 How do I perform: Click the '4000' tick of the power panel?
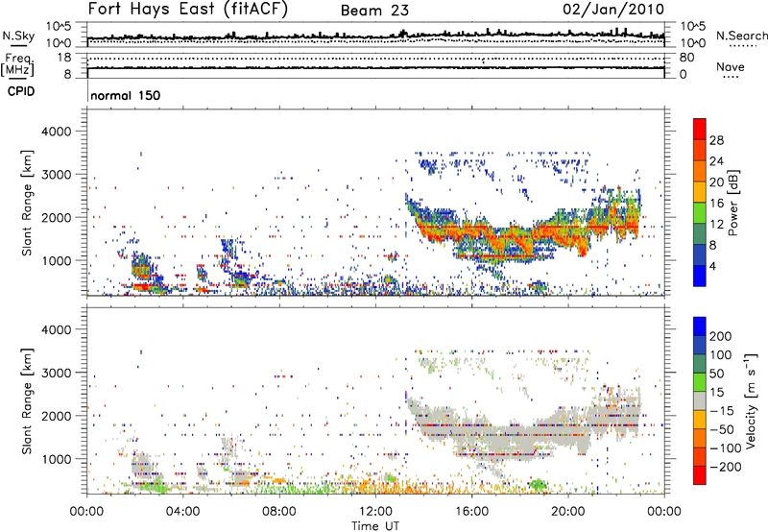point(56,132)
